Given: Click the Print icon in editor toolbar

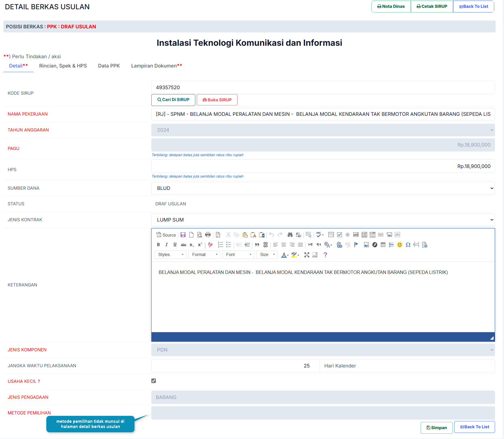Looking at the screenshot, I should [208, 235].
